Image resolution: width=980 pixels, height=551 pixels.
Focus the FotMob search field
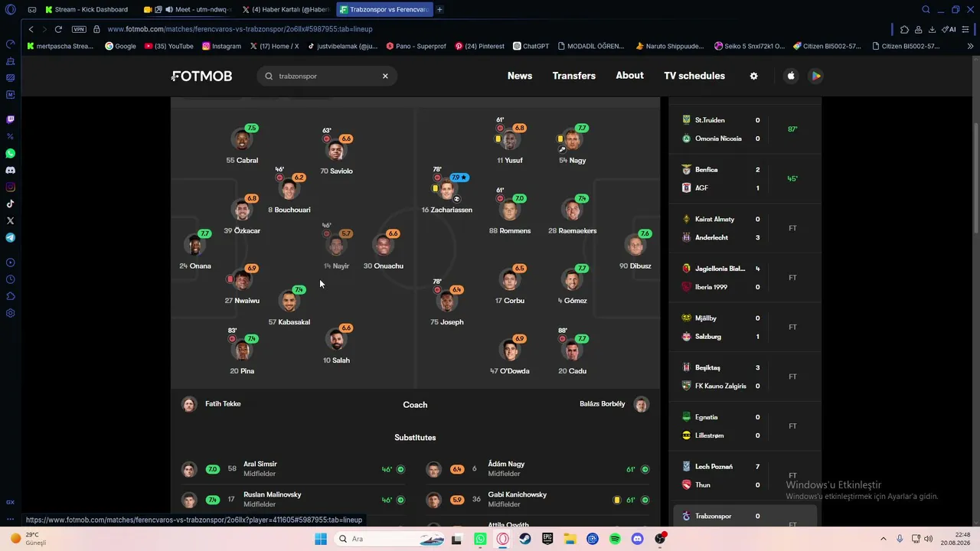tap(325, 76)
